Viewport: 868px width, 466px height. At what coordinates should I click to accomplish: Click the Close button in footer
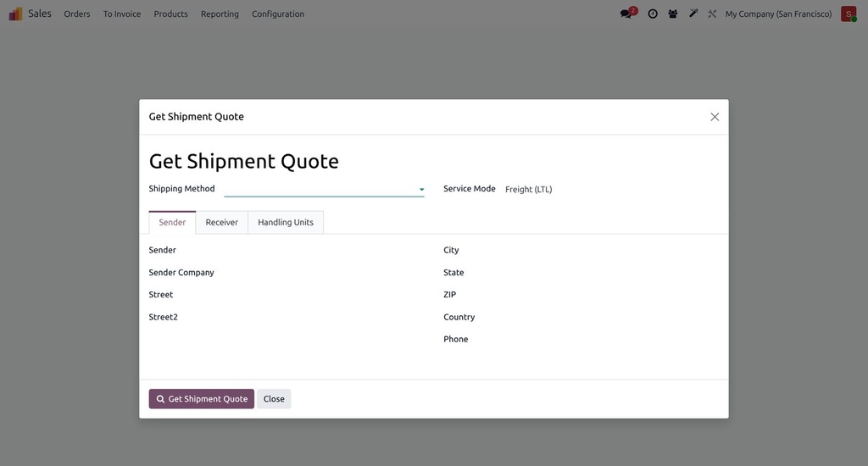pyautogui.click(x=274, y=399)
